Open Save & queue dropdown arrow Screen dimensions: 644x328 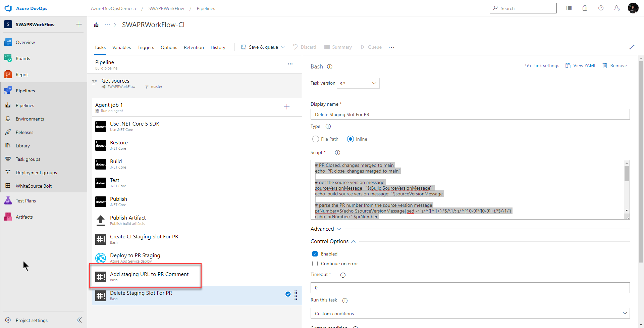pos(283,47)
